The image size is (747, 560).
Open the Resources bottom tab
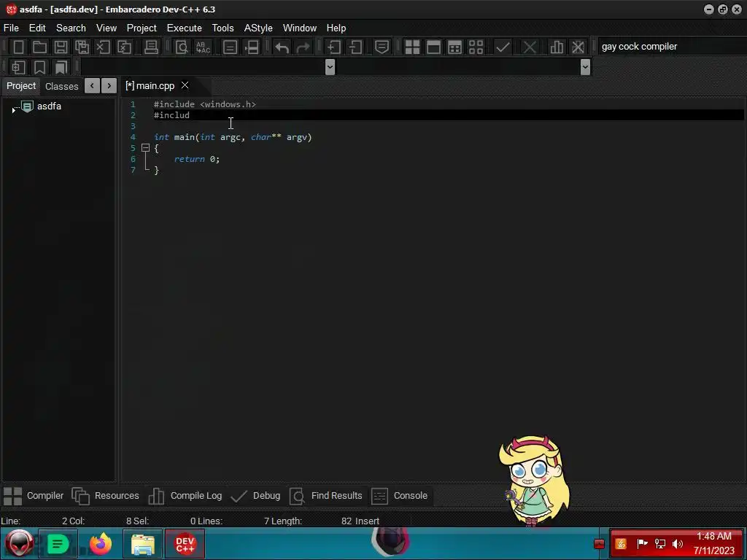coord(105,496)
